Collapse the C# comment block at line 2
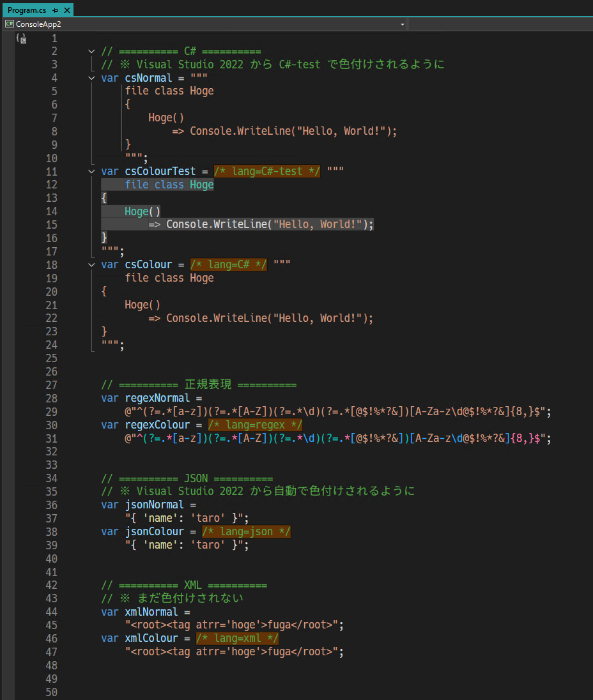This screenshot has width=593, height=700. [x=91, y=51]
